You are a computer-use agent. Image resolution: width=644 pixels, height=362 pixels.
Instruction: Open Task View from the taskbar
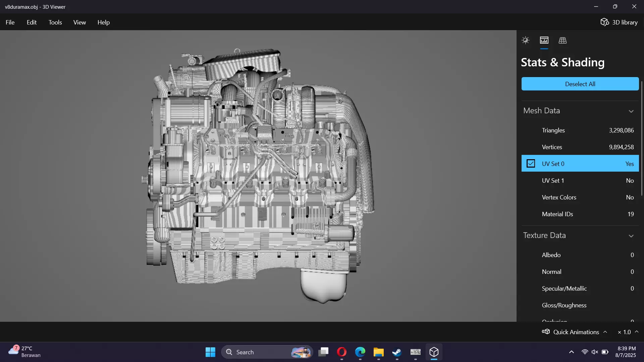coord(323,352)
